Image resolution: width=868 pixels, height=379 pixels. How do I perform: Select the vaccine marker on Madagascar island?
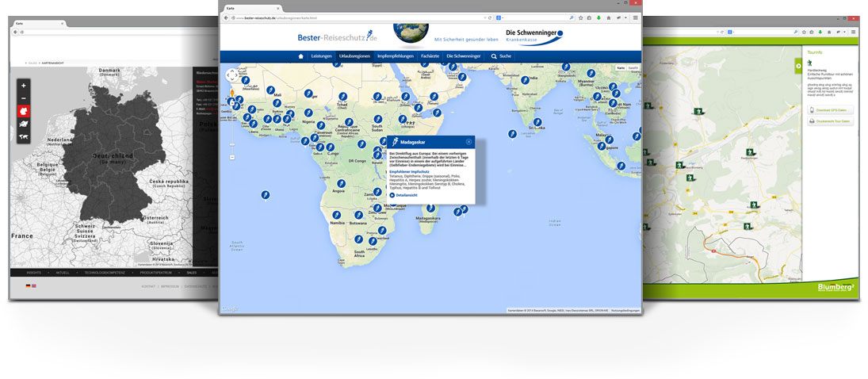point(430,209)
